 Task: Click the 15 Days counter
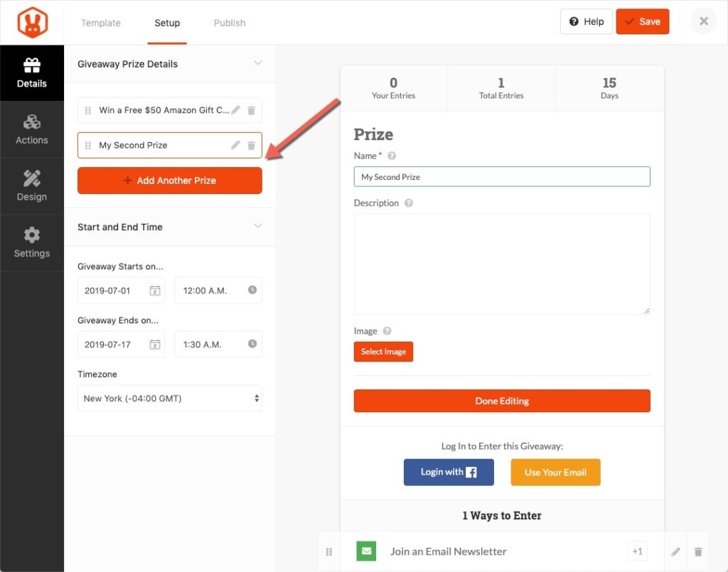pyautogui.click(x=609, y=88)
